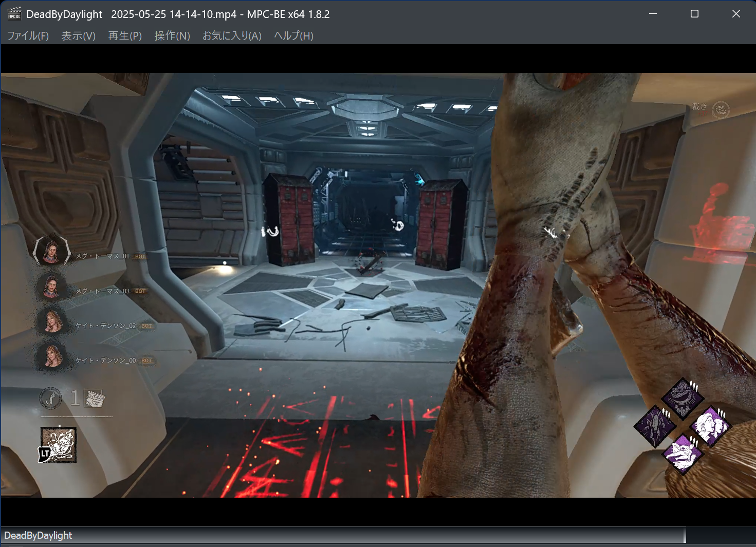Click the white scratch mark beside the right locker
756x547 pixels.
point(398,224)
